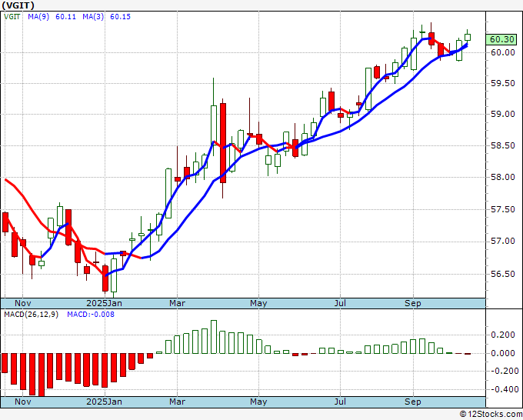This screenshot has width=523, height=420.
Task: Click the 56.50 price axis label
Action: tap(503, 274)
